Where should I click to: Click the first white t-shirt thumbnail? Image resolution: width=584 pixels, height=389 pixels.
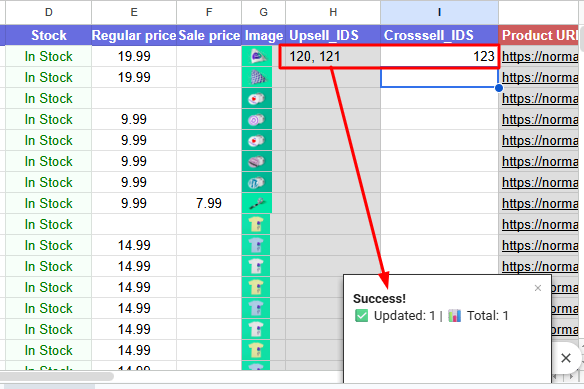(256, 266)
